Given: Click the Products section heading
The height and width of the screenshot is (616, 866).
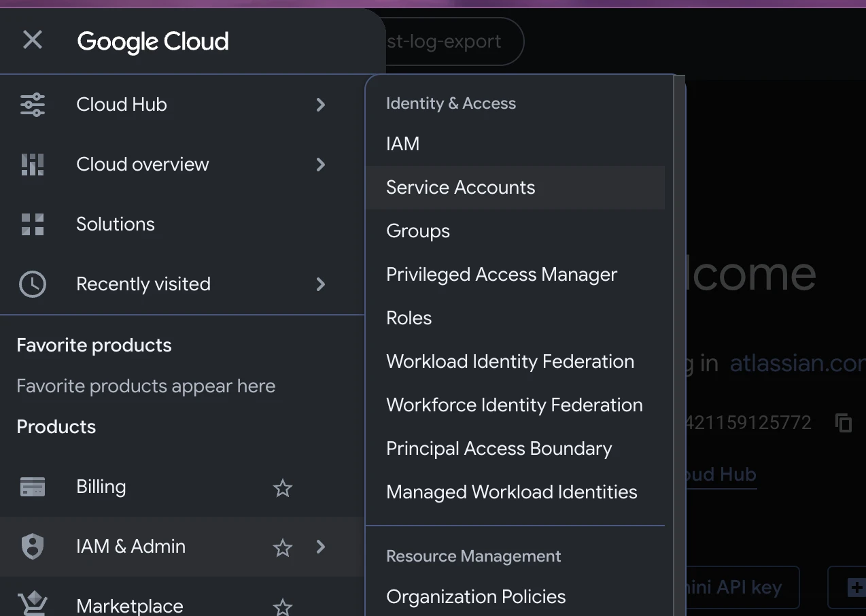Looking at the screenshot, I should pyautogui.click(x=56, y=427).
